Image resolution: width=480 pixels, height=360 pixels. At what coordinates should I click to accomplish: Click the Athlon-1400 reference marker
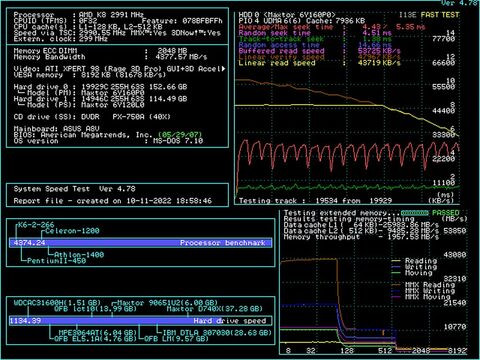[79, 255]
